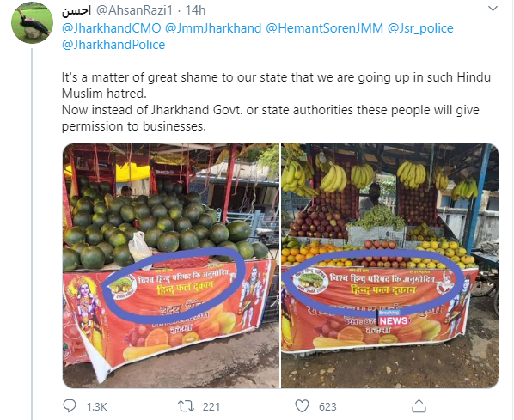This screenshot has height=420, width=514.
Task: Click the Arabic-script display name of the author
Action: coord(76,11)
